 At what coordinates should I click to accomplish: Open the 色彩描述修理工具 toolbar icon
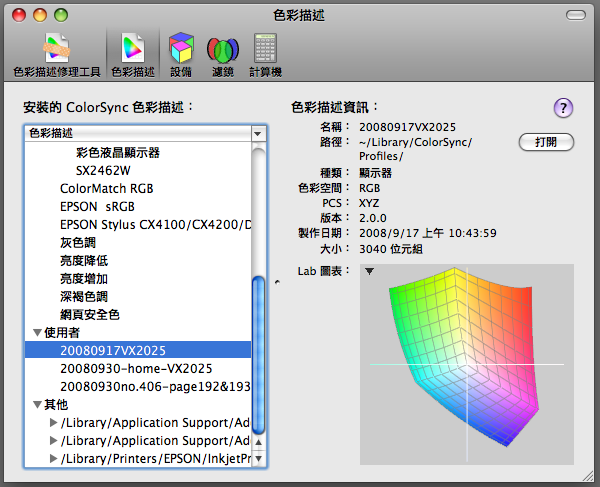coord(57,55)
